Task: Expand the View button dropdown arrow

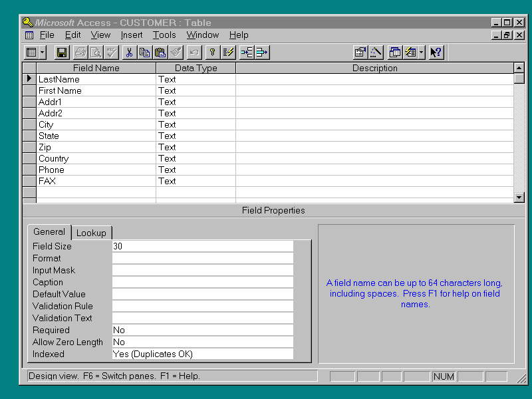Action: point(43,52)
